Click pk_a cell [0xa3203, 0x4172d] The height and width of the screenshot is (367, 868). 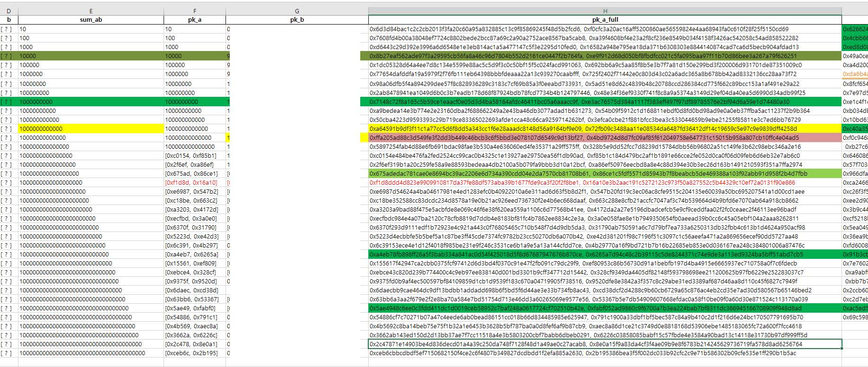coord(195,209)
